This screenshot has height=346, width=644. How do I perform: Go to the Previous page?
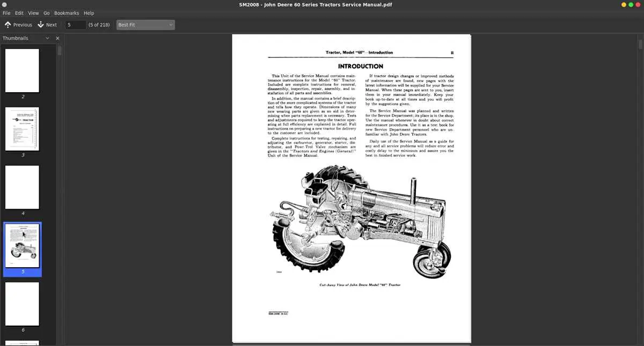coord(18,25)
